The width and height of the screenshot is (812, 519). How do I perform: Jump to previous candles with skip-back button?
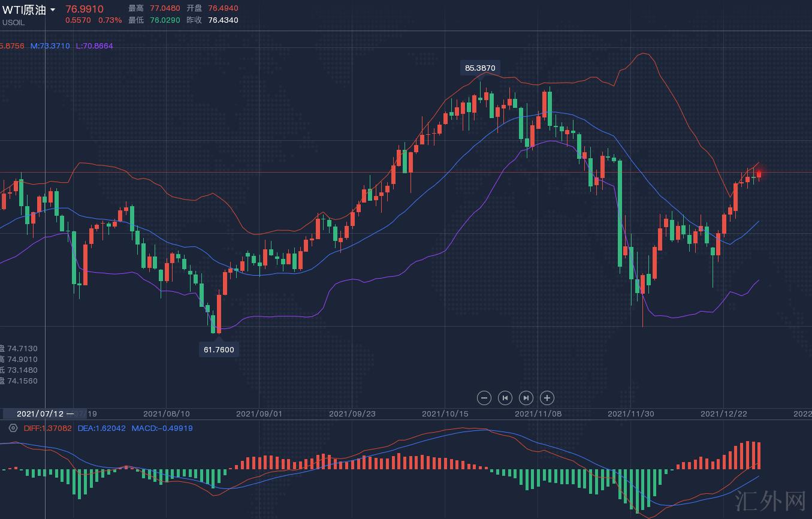[505, 397]
